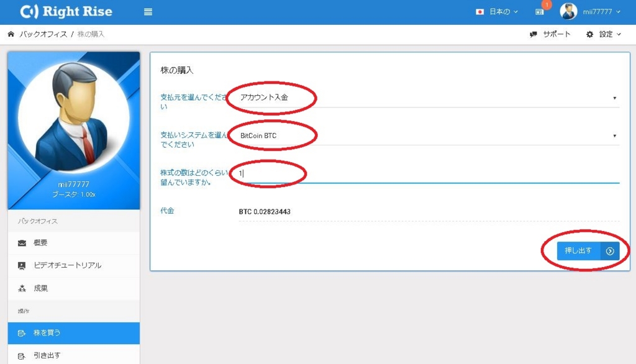636x364 pixels.
Task: Click the BTC 0.02823443 price value
Action: tap(265, 212)
